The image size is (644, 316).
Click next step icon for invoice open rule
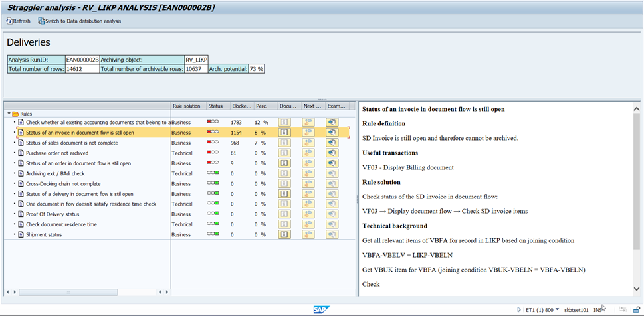pyautogui.click(x=308, y=133)
